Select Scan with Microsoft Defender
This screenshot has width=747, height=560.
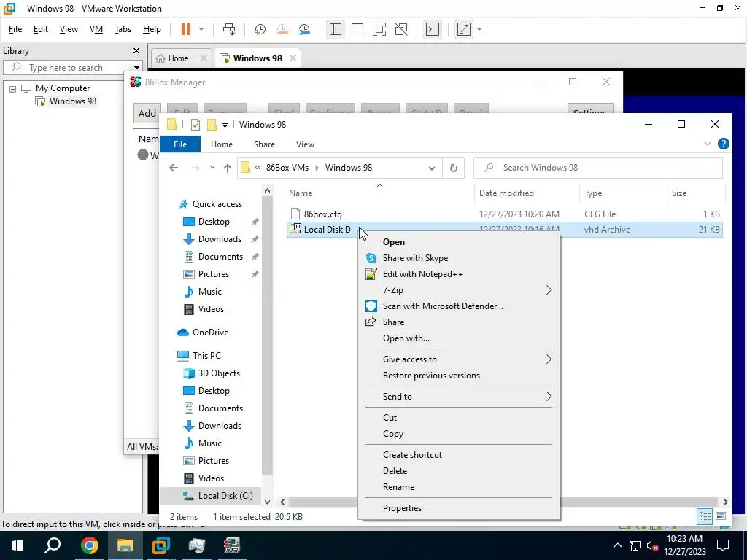460,306
